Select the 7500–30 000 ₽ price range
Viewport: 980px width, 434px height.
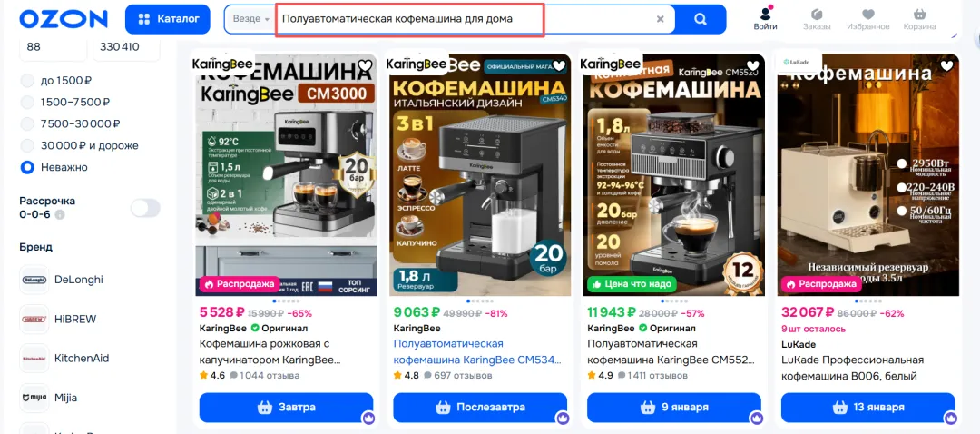pyautogui.click(x=71, y=123)
